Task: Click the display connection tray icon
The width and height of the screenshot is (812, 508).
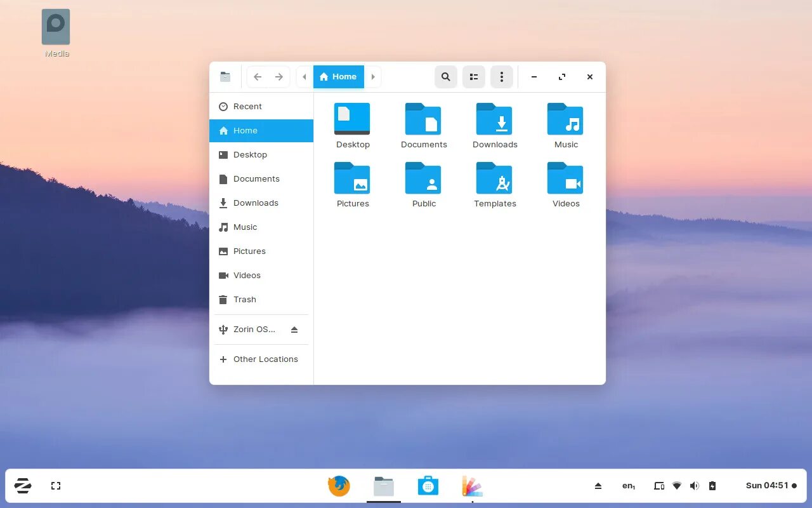Action: (x=659, y=486)
